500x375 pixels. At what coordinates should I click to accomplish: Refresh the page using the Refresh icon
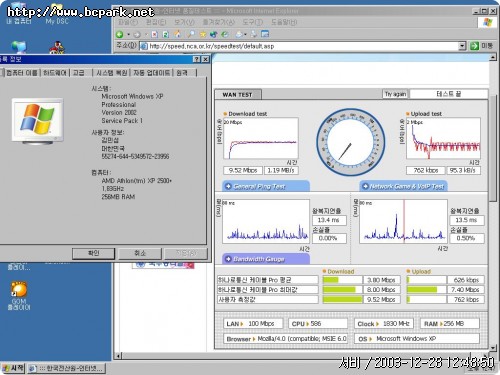coord(166,34)
